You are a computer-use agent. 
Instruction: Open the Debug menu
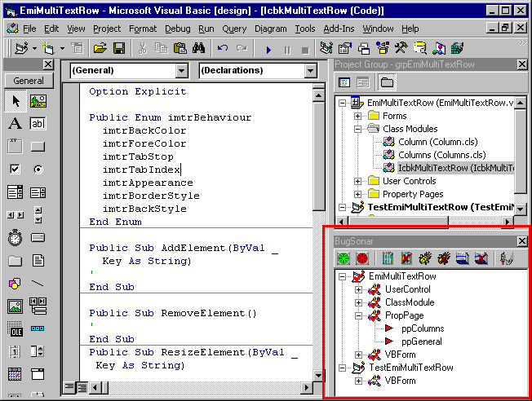point(177,29)
